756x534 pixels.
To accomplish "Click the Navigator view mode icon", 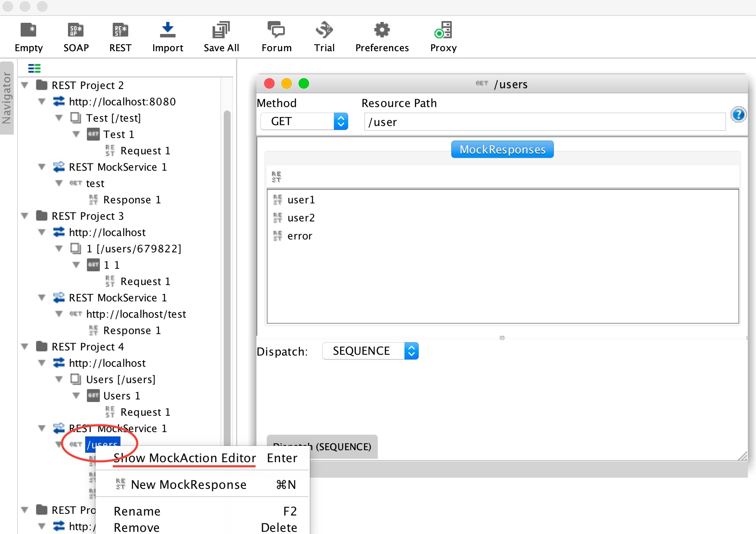I will tap(34, 68).
